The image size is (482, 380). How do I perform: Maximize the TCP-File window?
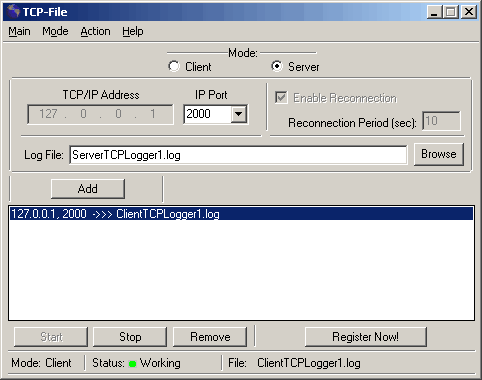(451, 12)
